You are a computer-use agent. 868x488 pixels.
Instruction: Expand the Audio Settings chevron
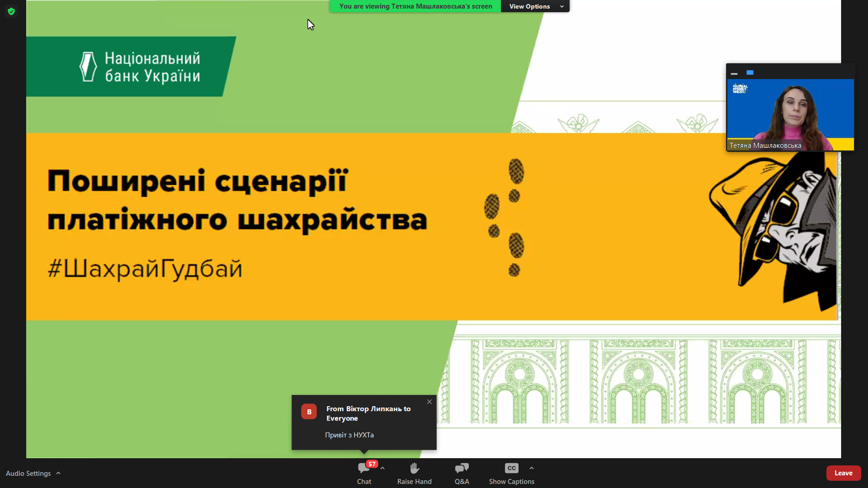tap(58, 473)
